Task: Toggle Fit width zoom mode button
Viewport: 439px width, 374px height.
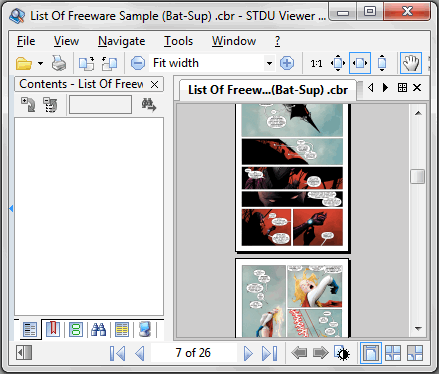Action: 360,63
